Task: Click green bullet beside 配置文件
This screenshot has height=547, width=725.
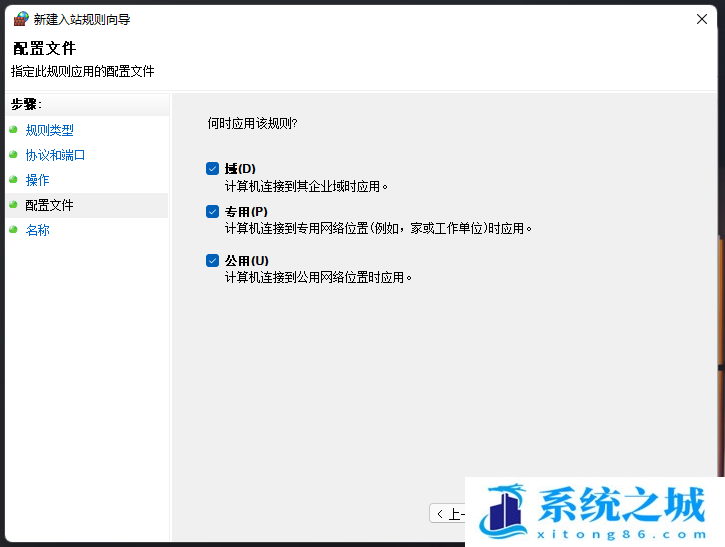Action: tap(13, 204)
